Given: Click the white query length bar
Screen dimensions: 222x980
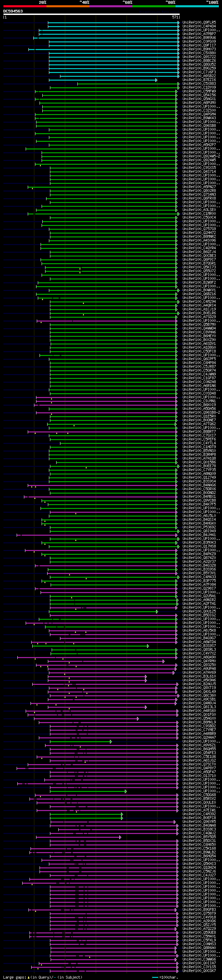Looking at the screenshot, I should (92, 14).
